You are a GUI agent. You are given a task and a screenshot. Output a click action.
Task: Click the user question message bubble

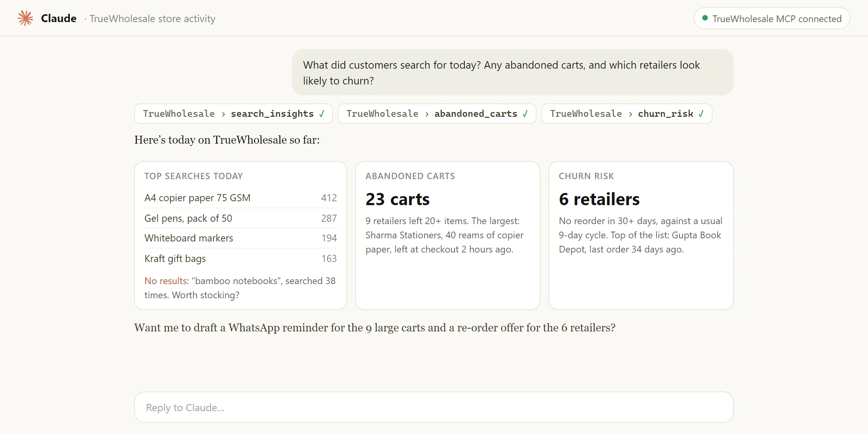pyautogui.click(x=513, y=72)
